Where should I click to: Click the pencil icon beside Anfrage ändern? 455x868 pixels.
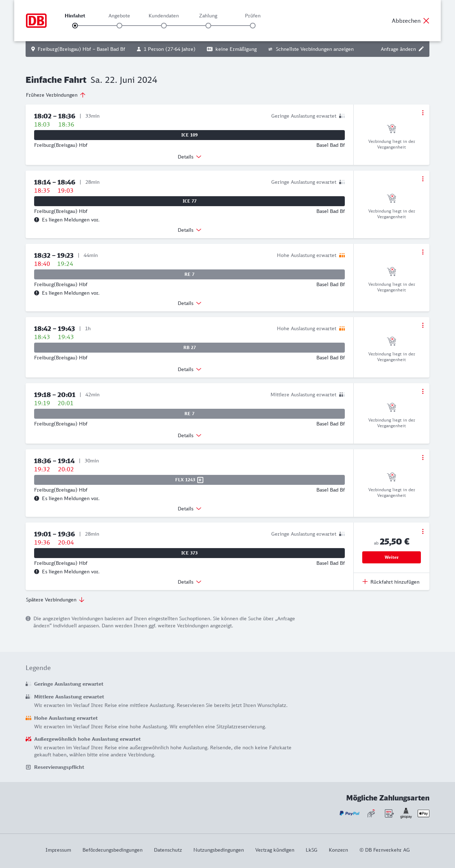[x=421, y=49]
